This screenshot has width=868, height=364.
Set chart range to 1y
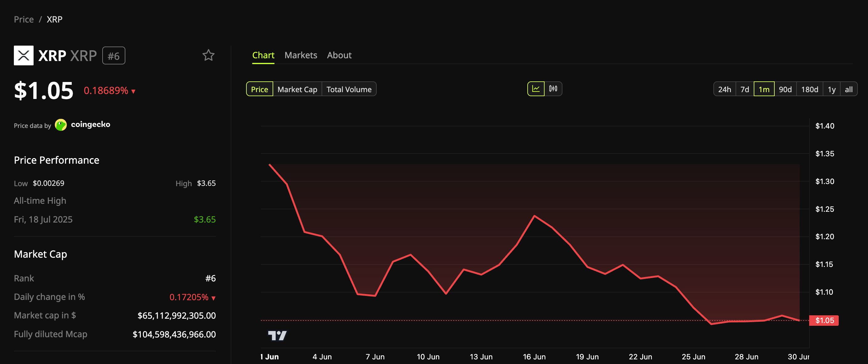832,89
